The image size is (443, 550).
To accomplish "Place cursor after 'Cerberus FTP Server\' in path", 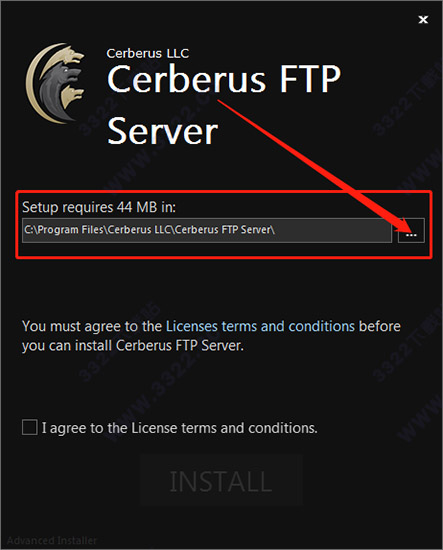I will [x=276, y=230].
